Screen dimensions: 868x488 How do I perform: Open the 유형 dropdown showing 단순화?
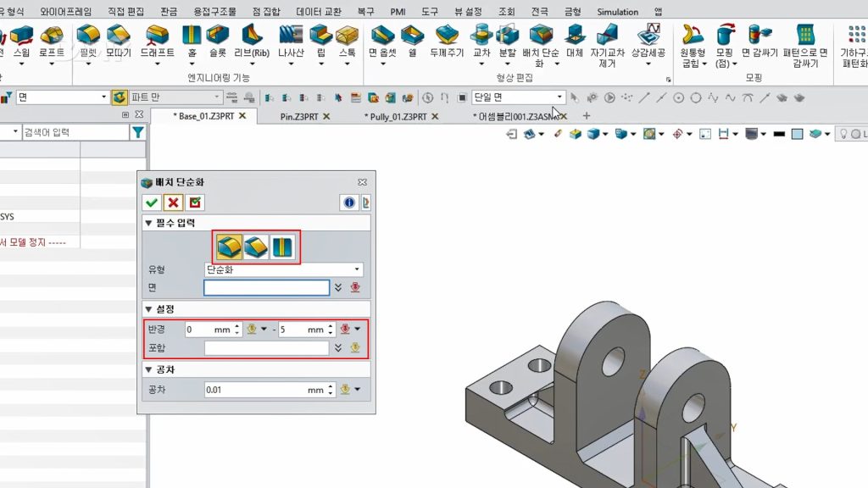point(283,269)
